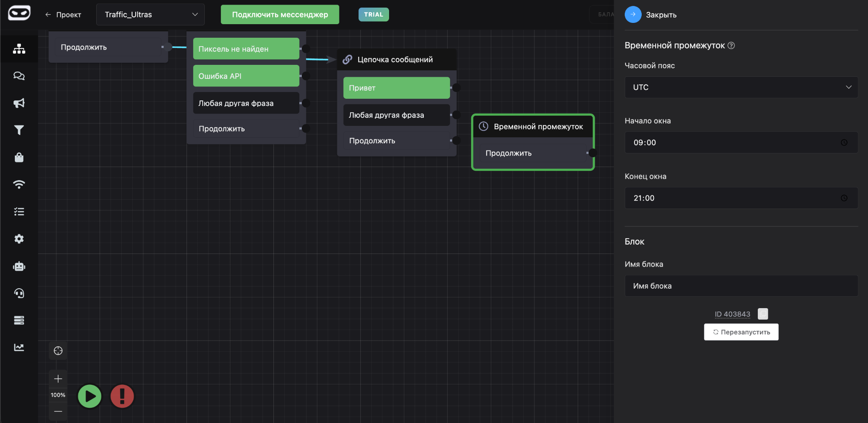868x423 pixels.
Task: Open the shopping bag store icon
Action: tap(19, 157)
